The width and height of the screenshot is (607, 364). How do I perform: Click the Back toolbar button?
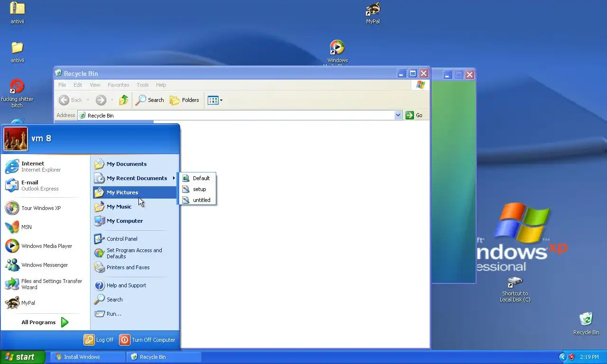(71, 100)
